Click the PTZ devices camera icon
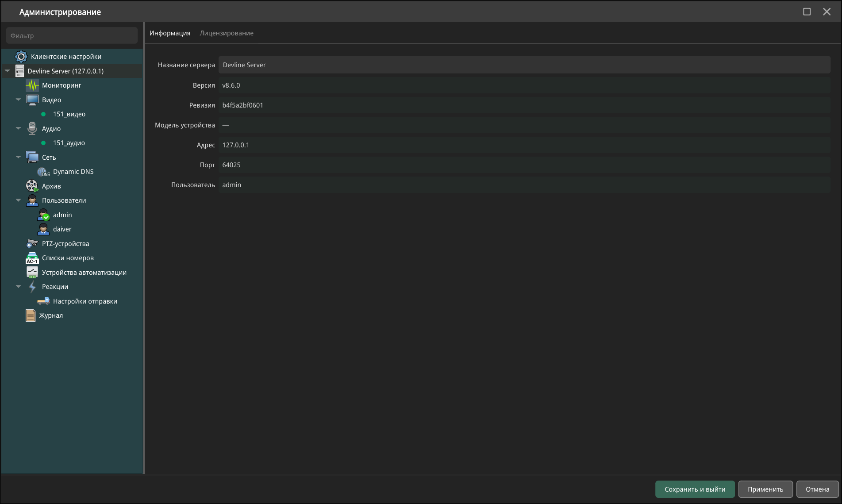Image resolution: width=842 pixels, height=504 pixels. click(32, 243)
